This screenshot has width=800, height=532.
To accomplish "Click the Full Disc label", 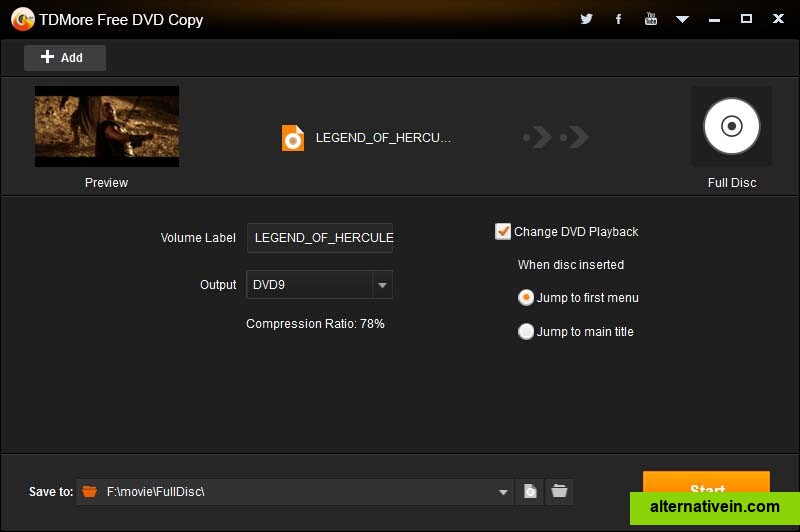I will click(732, 183).
